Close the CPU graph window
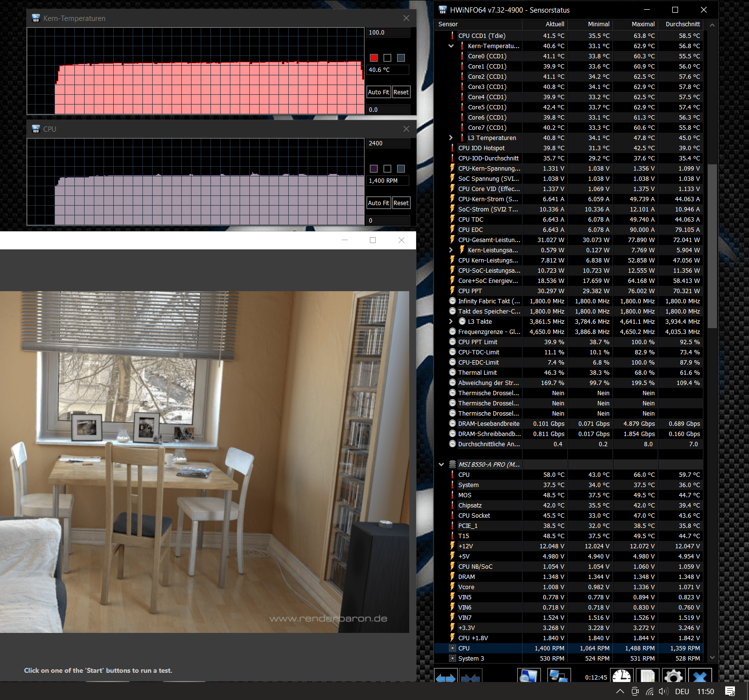 [x=406, y=129]
